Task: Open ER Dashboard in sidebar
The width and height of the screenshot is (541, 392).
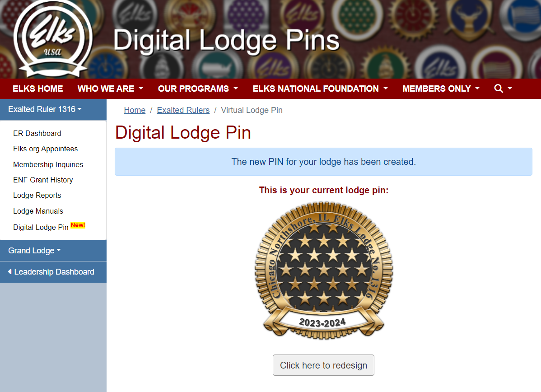Action: tap(37, 133)
